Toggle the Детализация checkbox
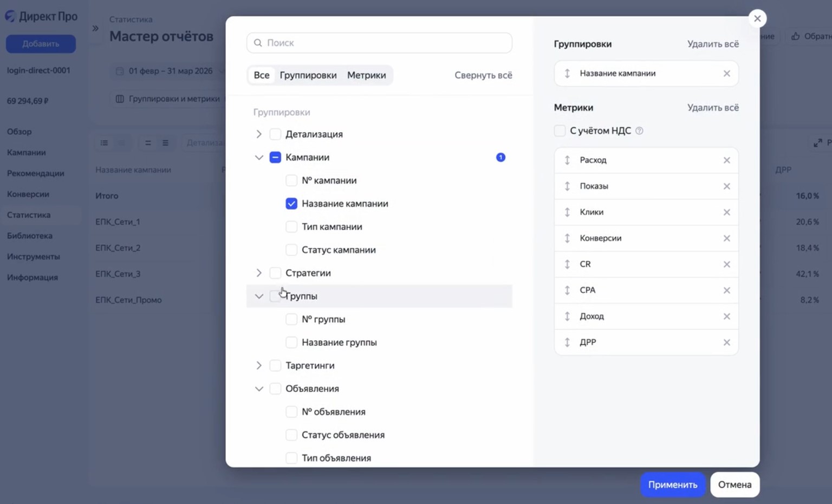The image size is (832, 504). [275, 134]
